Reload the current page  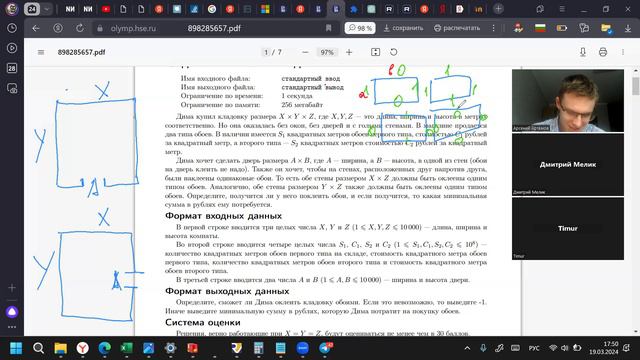pyautogui.click(x=80, y=28)
